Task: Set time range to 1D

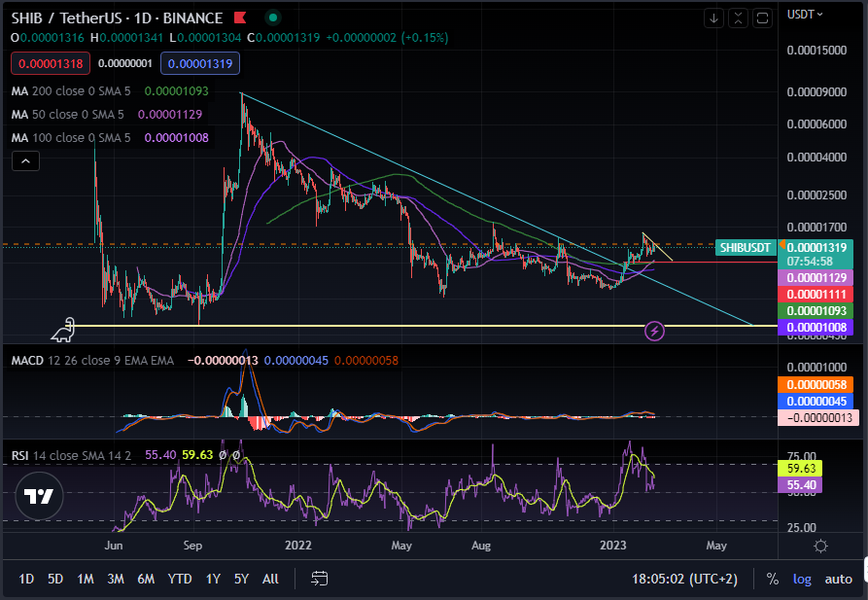Action: coord(26,579)
